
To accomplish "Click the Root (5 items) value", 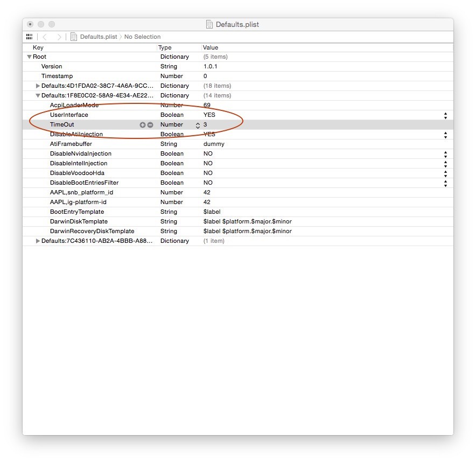I will (x=215, y=57).
